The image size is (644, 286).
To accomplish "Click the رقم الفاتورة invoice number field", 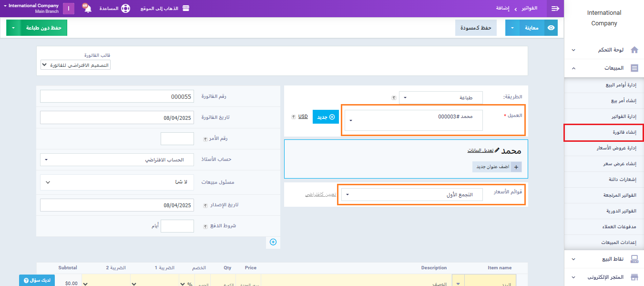I will (x=117, y=96).
